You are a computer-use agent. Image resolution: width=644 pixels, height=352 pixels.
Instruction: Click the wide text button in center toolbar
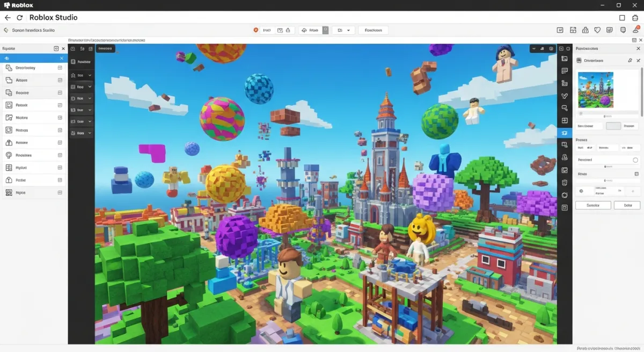(373, 31)
